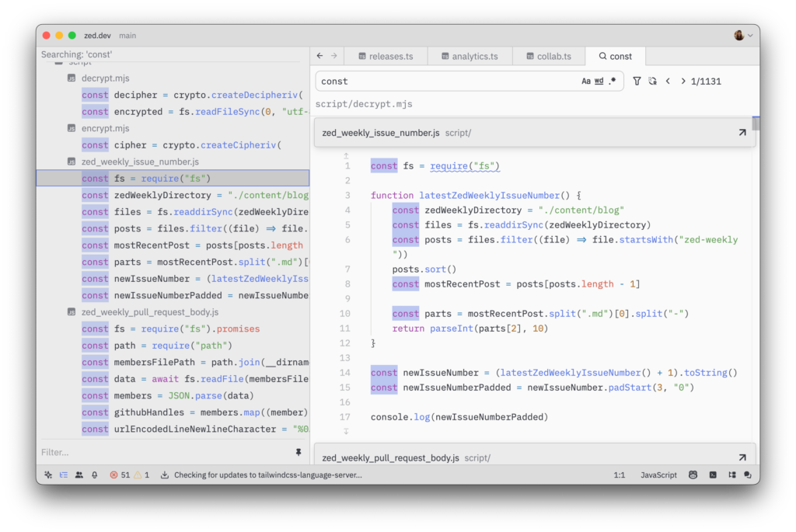Screen dimensions: 796x532
Task: Click the language server update status message
Action: pos(268,475)
